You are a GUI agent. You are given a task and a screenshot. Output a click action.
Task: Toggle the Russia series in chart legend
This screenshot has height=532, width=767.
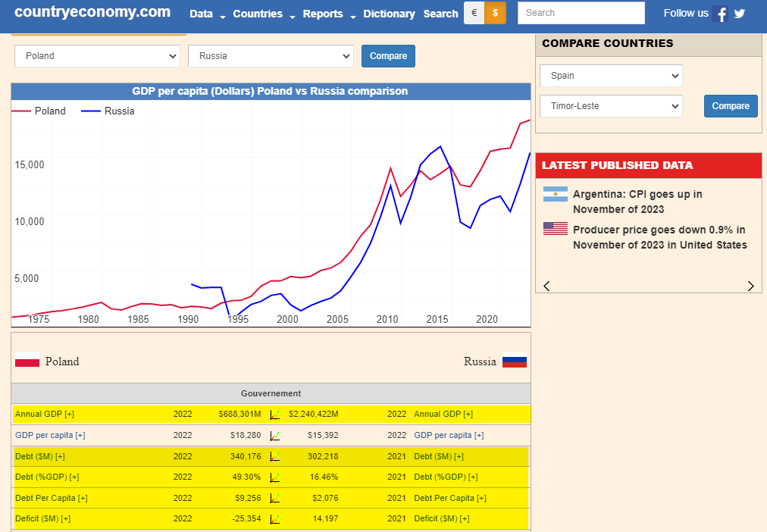point(108,111)
